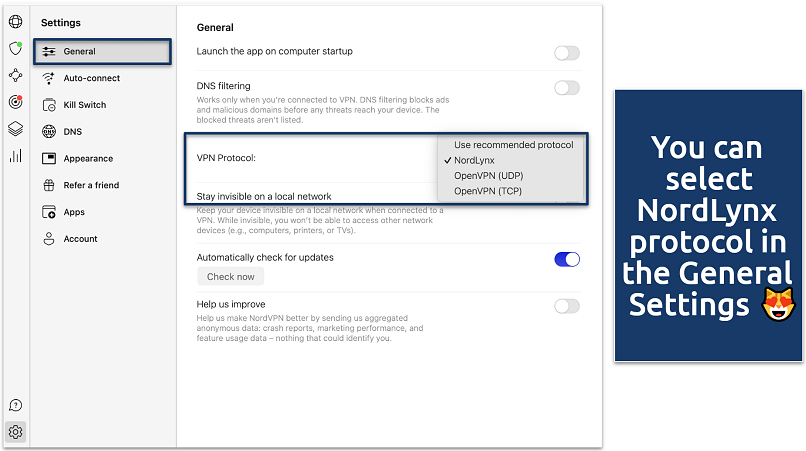Open the globe server map icon
Viewport: 806px width, 451px height.
15,21
